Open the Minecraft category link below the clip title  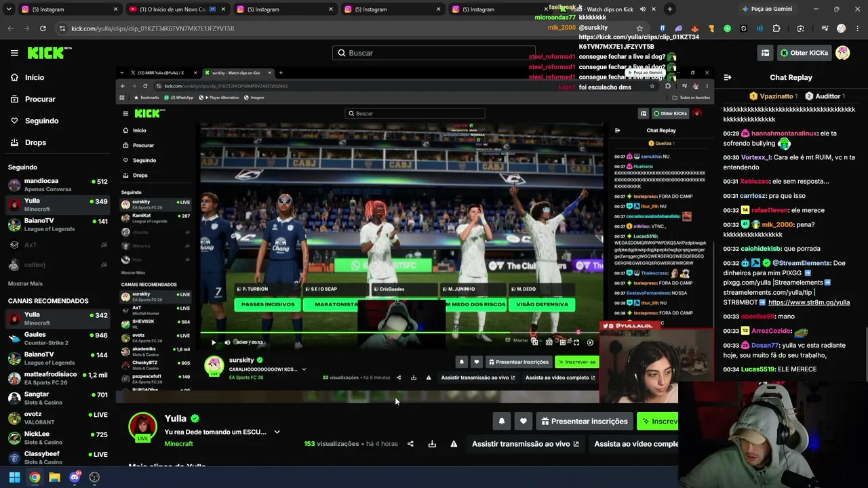(178, 444)
